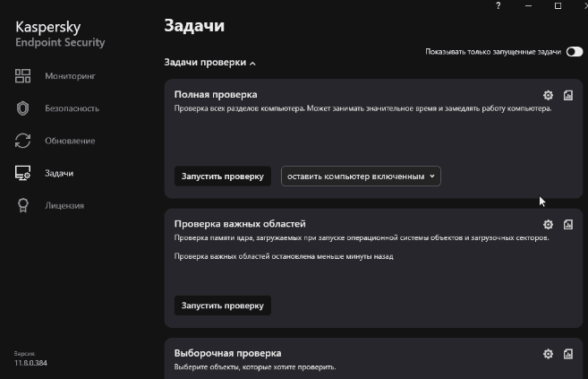Click the version number 11.8.0.384
The image size is (588, 379).
tap(30, 363)
